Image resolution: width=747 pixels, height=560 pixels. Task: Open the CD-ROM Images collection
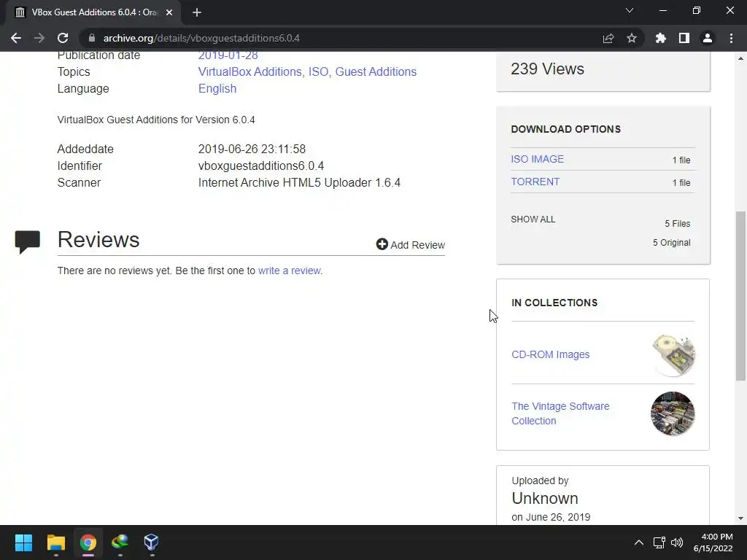click(x=550, y=354)
